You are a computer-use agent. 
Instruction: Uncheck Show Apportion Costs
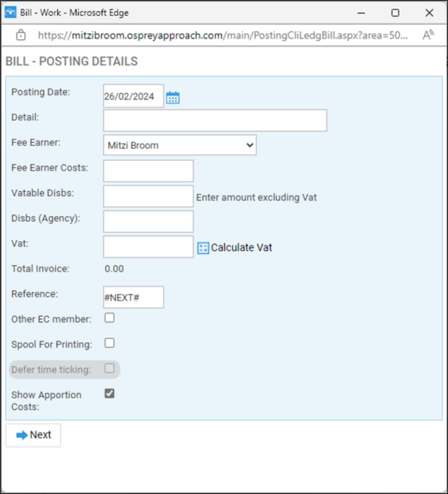coord(109,393)
